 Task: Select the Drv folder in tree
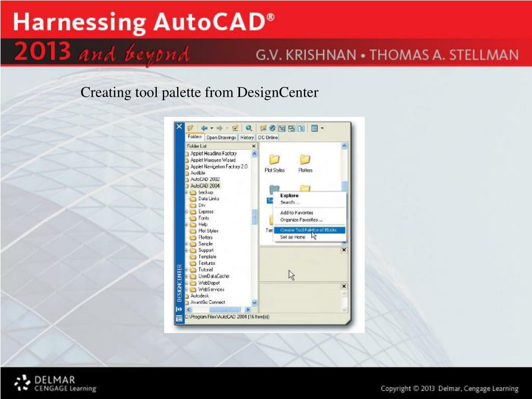coord(202,205)
